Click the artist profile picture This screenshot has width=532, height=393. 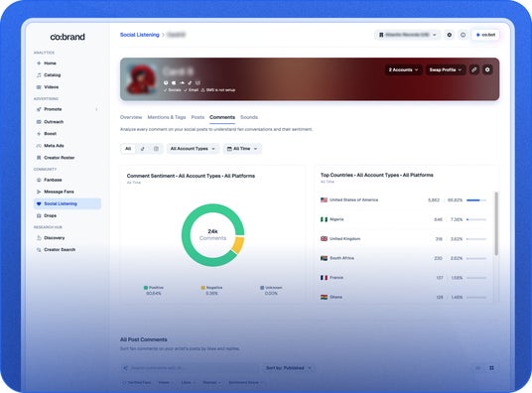point(141,79)
